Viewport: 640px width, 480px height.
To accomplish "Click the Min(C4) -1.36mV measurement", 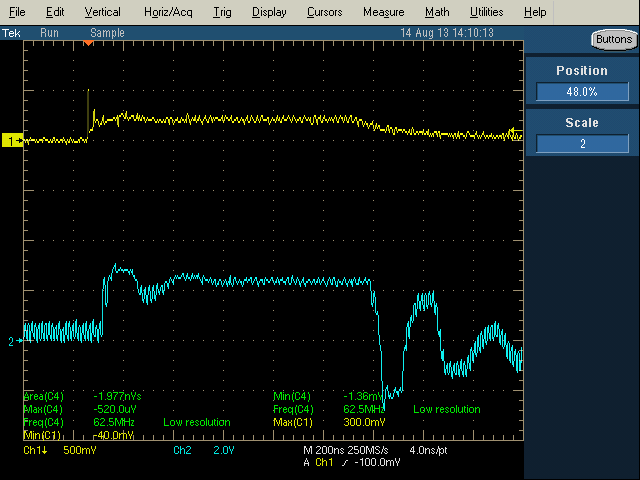I will click(329, 396).
